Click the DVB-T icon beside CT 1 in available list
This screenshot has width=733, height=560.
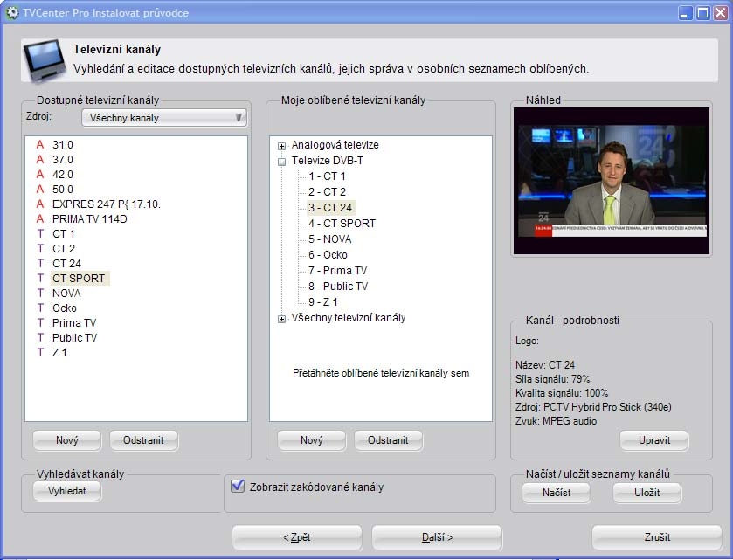pyautogui.click(x=40, y=234)
